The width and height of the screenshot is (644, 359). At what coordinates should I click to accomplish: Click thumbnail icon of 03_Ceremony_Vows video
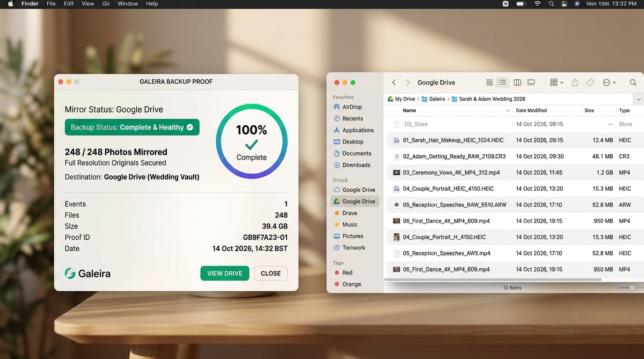[x=396, y=172]
